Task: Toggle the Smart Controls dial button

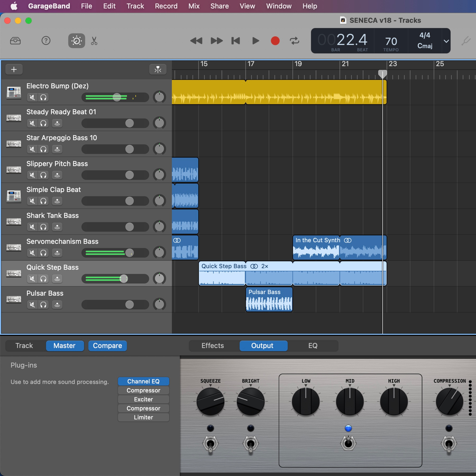Action: pyautogui.click(x=76, y=41)
